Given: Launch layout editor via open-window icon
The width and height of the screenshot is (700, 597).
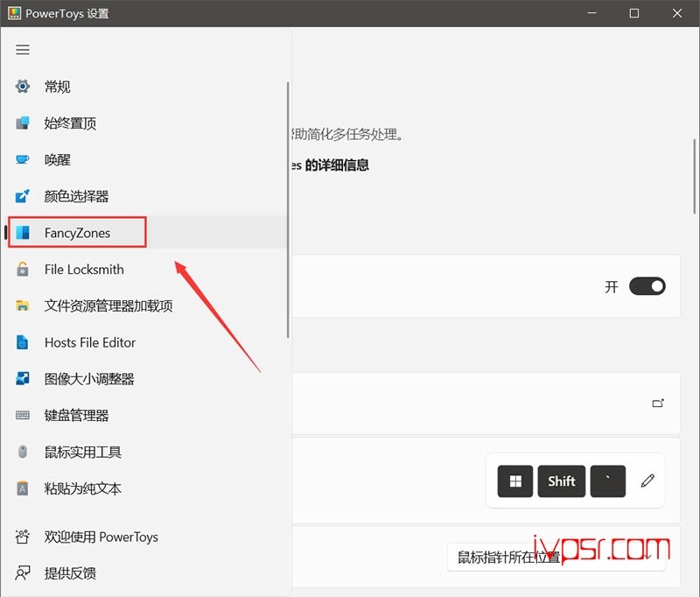Looking at the screenshot, I should tap(658, 404).
